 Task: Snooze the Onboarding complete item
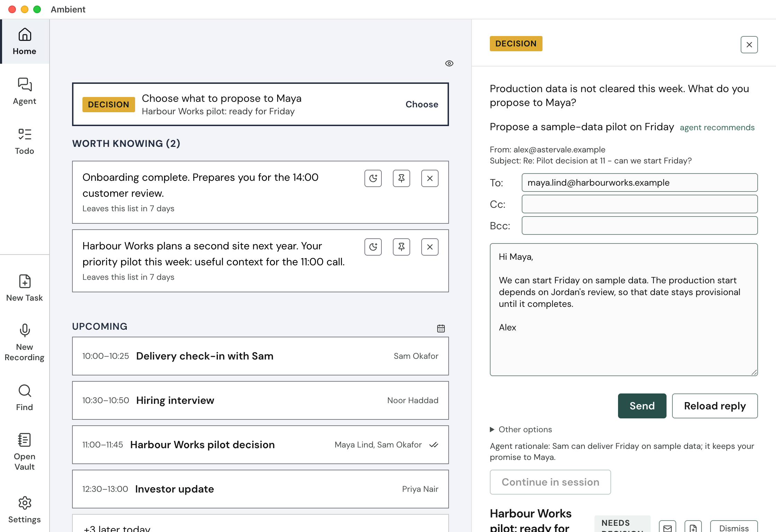pyautogui.click(x=373, y=178)
